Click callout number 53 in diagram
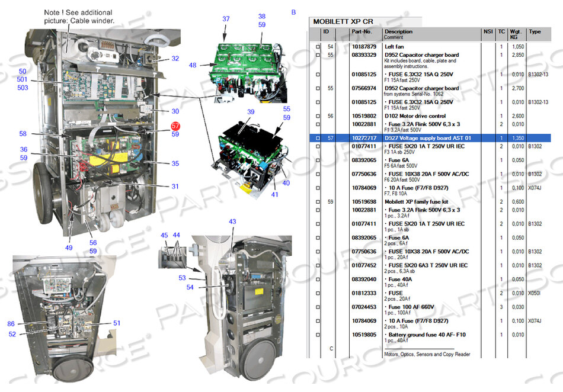563x392 pixels. click(183, 278)
